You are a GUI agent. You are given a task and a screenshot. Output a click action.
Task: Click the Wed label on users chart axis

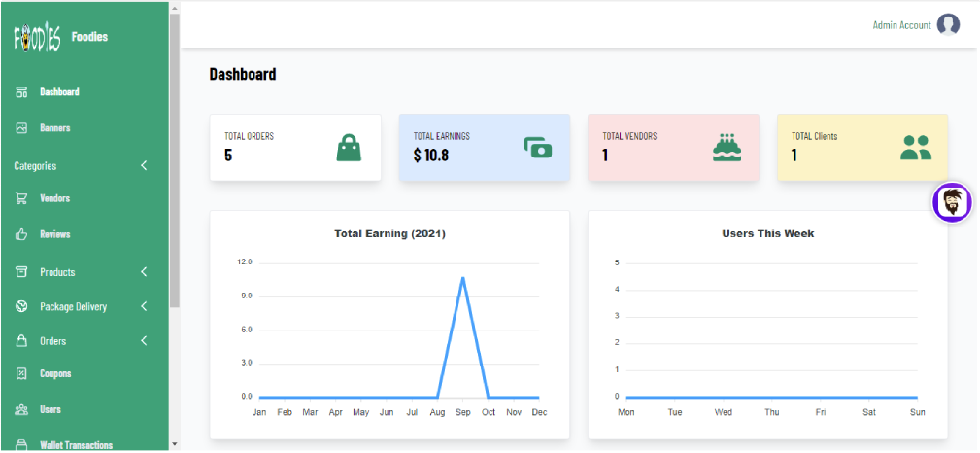click(x=724, y=412)
